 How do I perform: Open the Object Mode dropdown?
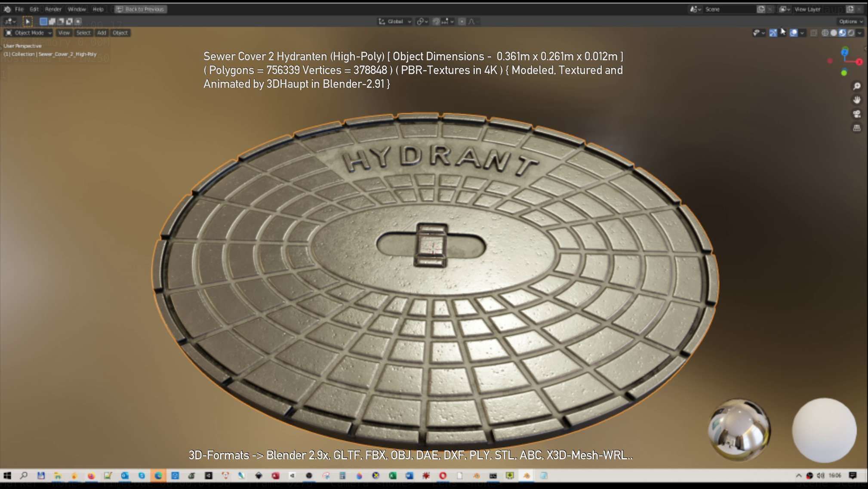[x=28, y=33]
